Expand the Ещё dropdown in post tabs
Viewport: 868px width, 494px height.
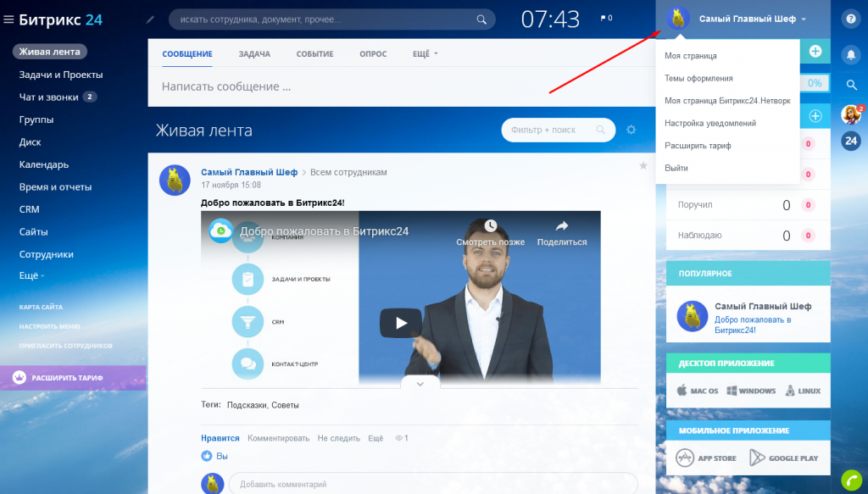pyautogui.click(x=426, y=53)
